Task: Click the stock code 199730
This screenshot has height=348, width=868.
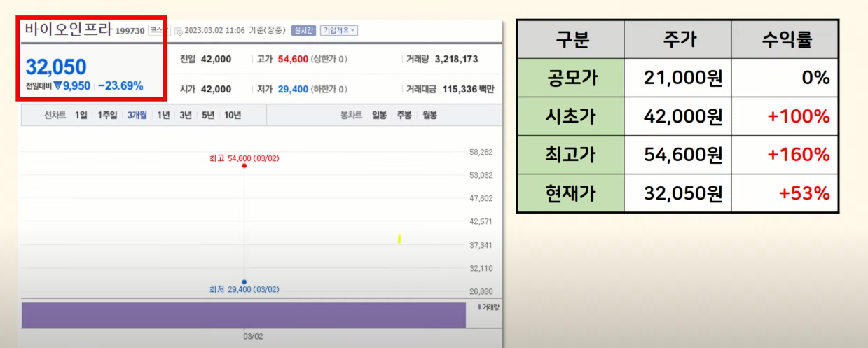Action: pyautogui.click(x=130, y=32)
